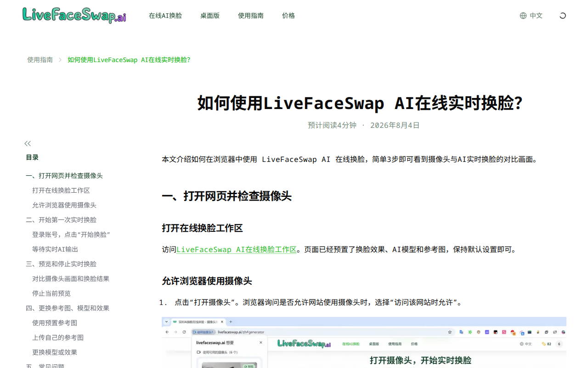Go to 二、开始第一次实时换脸 in the contents
This screenshot has height=368, width=588.
pyautogui.click(x=61, y=220)
